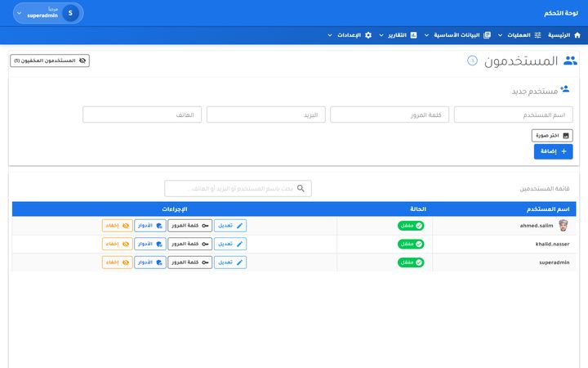Click the إضافة add user button

tap(553, 151)
